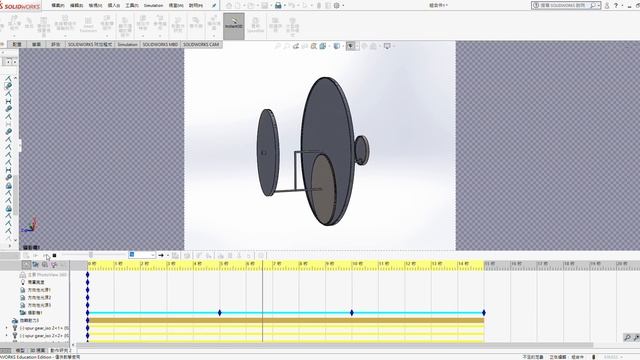Viewport: 640px width, 360px height.
Task: Switch to the SOLIDWORKS MBD ribbon tab
Action: [160, 44]
